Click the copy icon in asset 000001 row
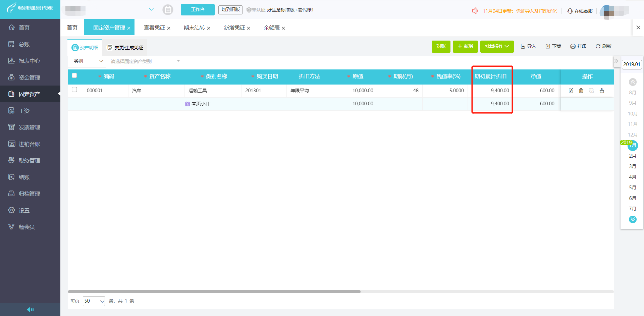 [x=591, y=91]
